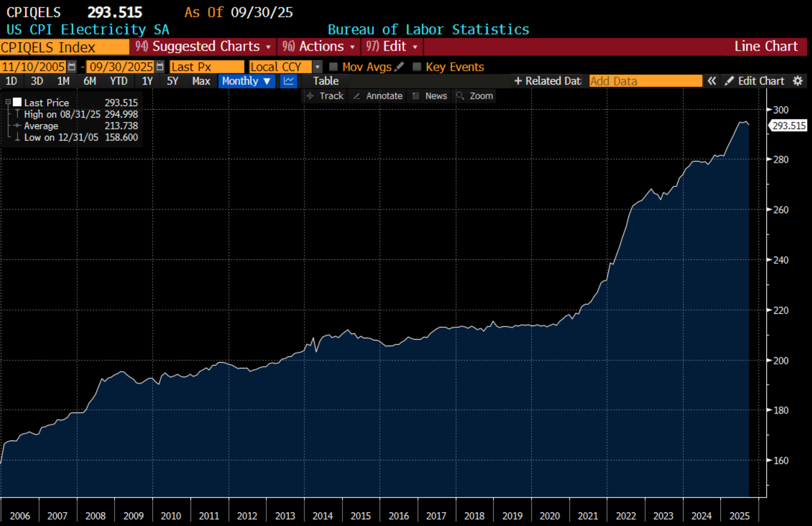Click the Edit Chart button
Image resolution: width=812 pixels, height=526 pixels.
[x=754, y=81]
